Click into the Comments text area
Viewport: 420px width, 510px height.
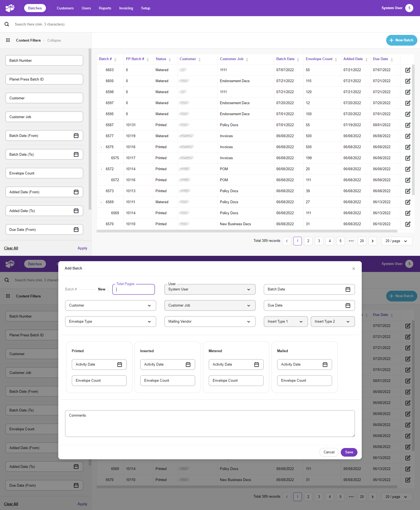tap(210, 424)
